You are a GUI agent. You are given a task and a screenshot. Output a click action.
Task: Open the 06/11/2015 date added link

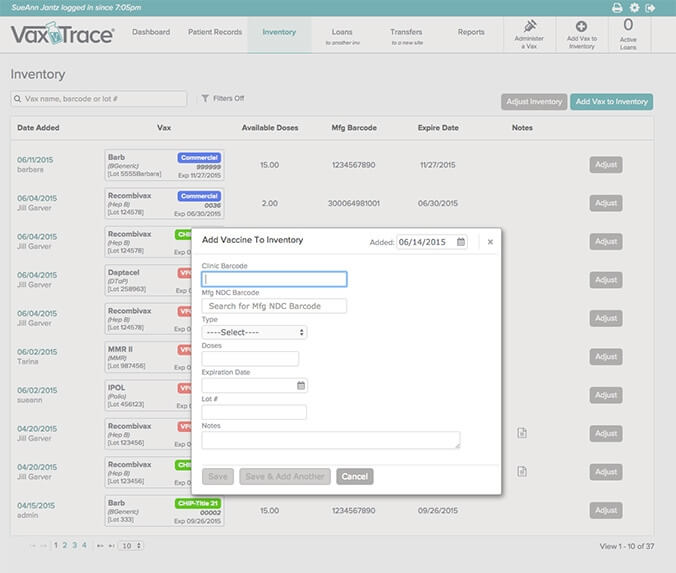35,159
